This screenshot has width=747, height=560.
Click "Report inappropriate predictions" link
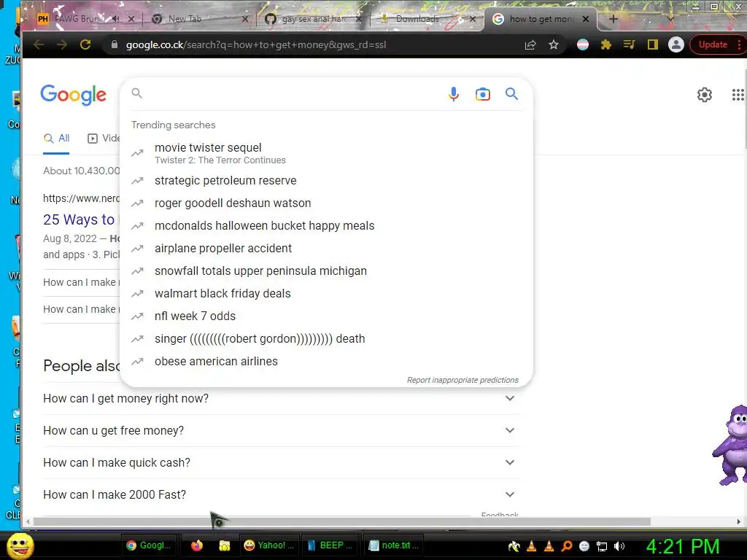(462, 380)
